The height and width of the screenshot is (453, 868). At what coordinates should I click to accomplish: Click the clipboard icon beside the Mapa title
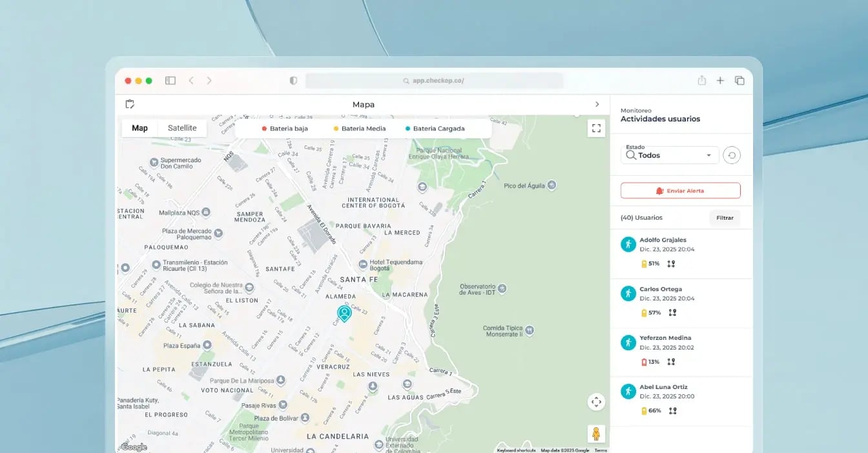tap(129, 104)
